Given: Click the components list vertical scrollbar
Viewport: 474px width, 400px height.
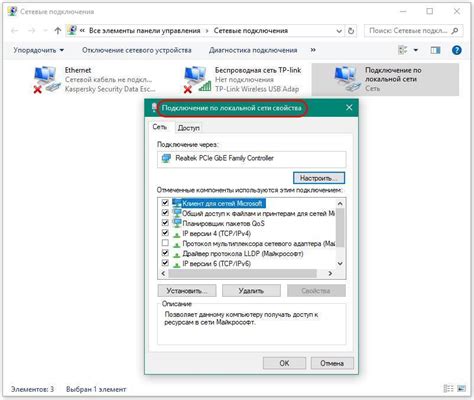Looking at the screenshot, I should coord(340,228).
